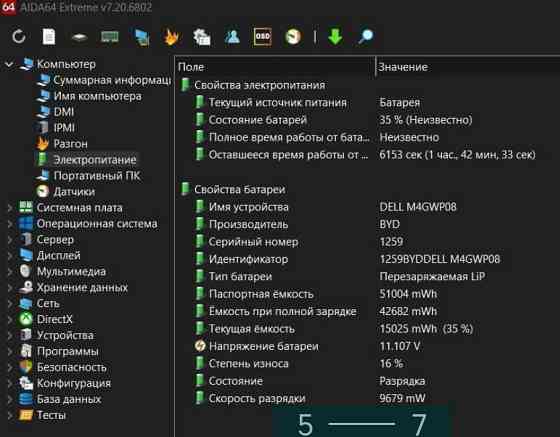Select the Тип батареи row
Image resolution: width=560 pixels, height=437 pixels.
[368, 276]
